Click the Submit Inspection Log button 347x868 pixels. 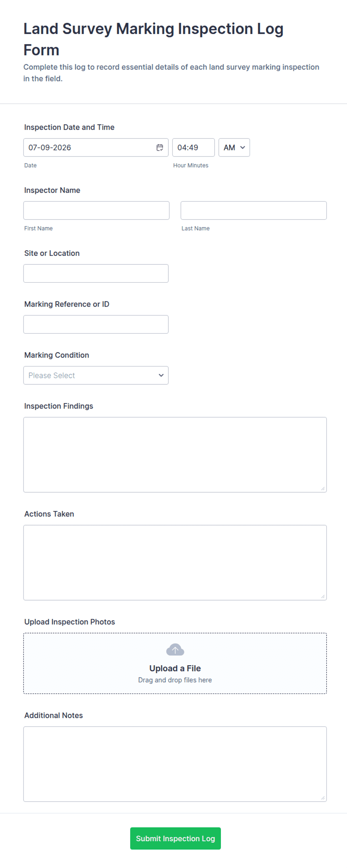coord(175,838)
